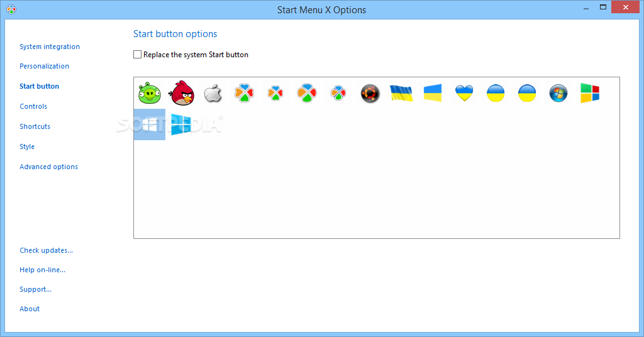
Task: Choose the red Angry Bird start icon
Action: [181, 93]
